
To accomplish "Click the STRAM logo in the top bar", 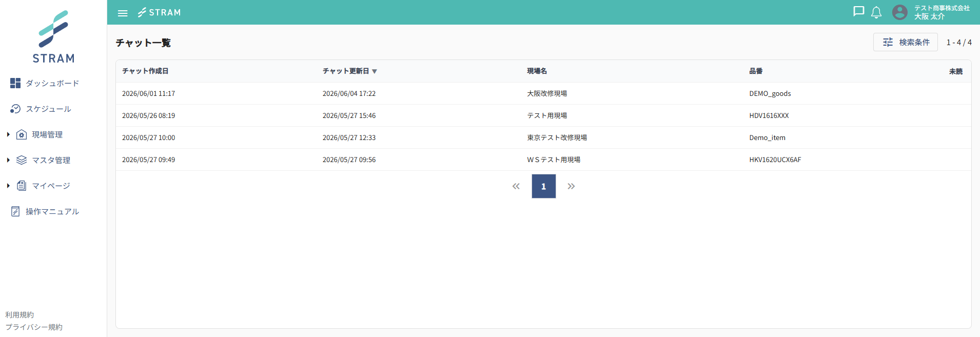I will (x=159, y=12).
